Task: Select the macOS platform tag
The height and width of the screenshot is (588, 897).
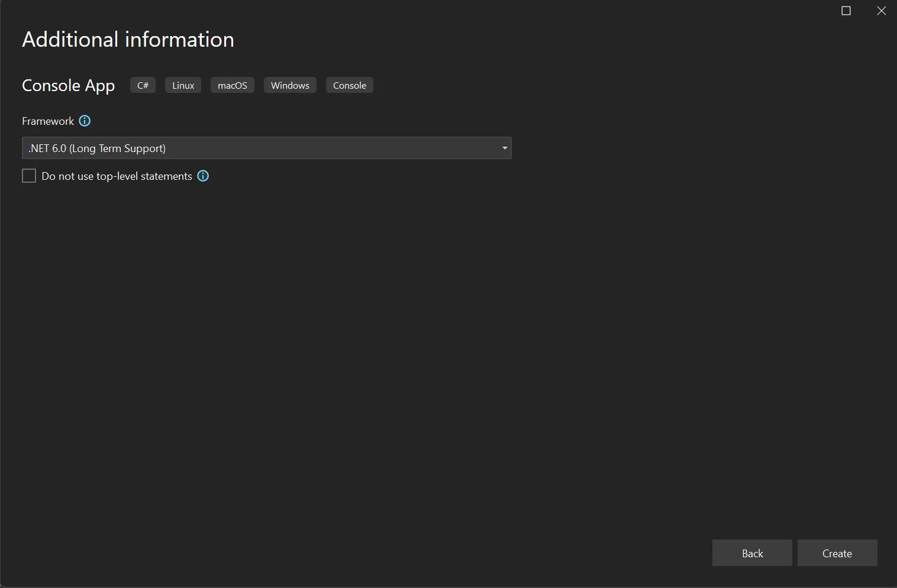Action: (x=232, y=85)
